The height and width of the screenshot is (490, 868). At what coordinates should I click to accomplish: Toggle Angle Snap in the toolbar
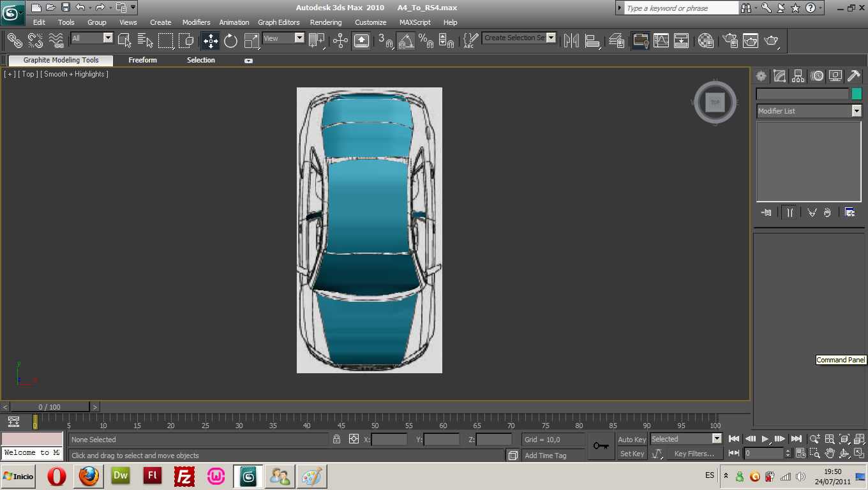pyautogui.click(x=406, y=41)
